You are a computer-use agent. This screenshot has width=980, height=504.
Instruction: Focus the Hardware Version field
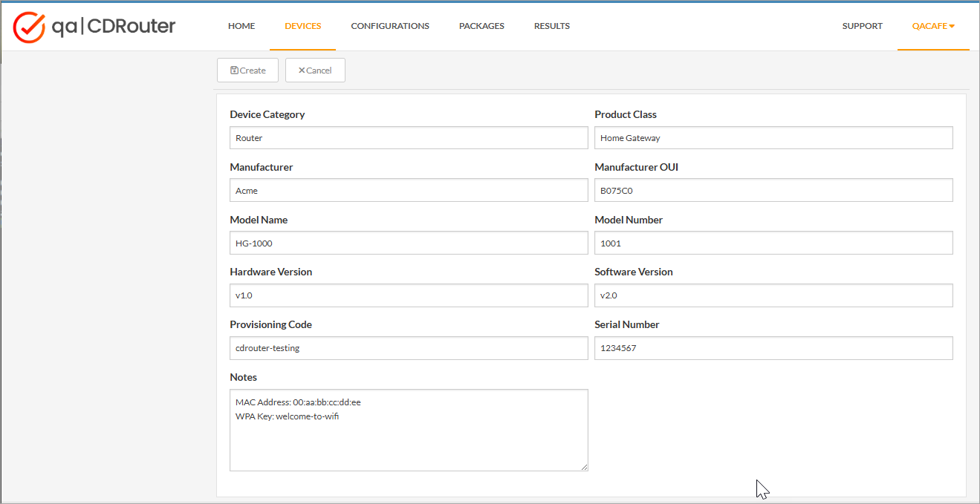409,295
